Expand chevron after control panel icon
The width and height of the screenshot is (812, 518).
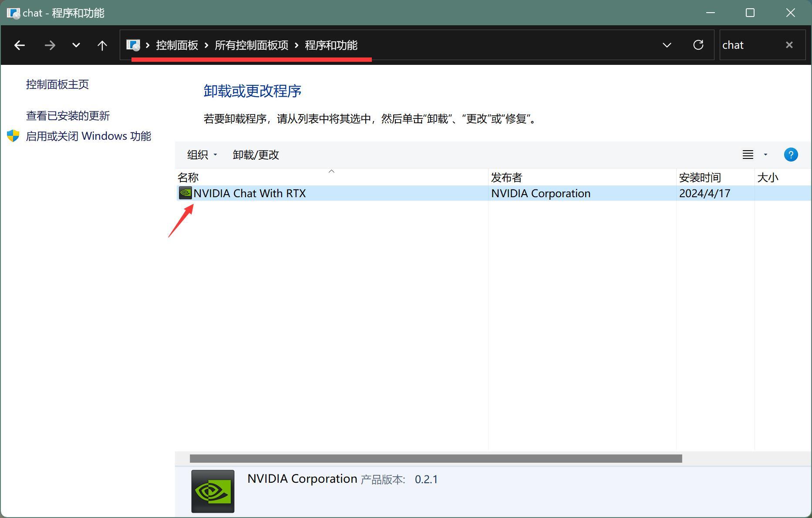tap(148, 45)
